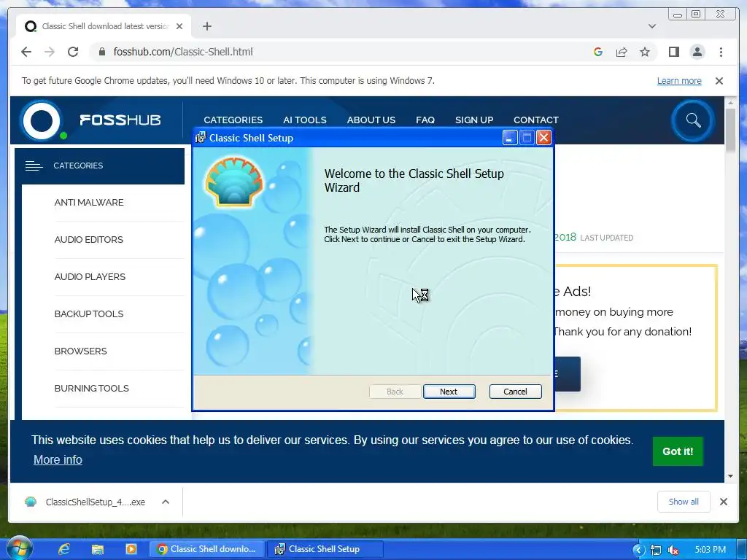Select AUDIO PLAYERS category
Image resolution: width=747 pixels, height=560 pixels.
[x=90, y=276]
